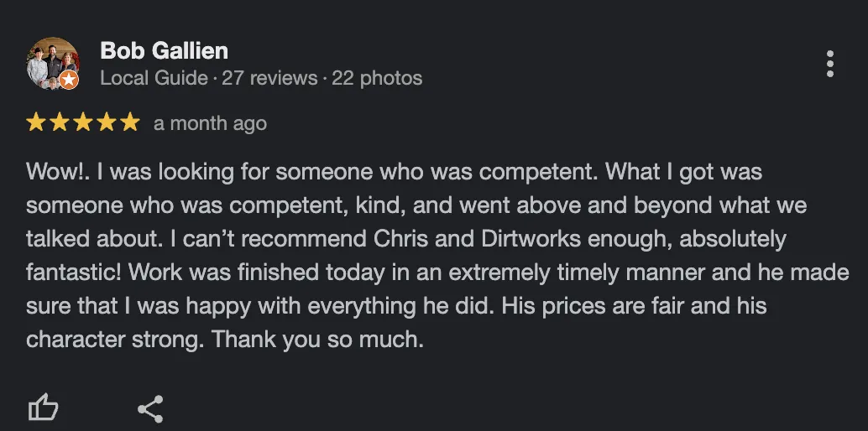
Task: Click the word Dirtworks in the review
Action: point(531,239)
